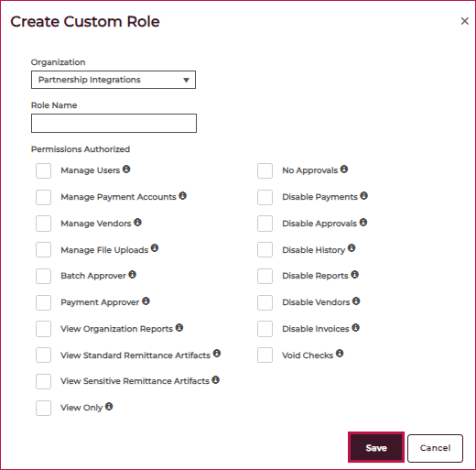
Task: Tick the Disable Approvals checkbox
Action: [x=265, y=224]
